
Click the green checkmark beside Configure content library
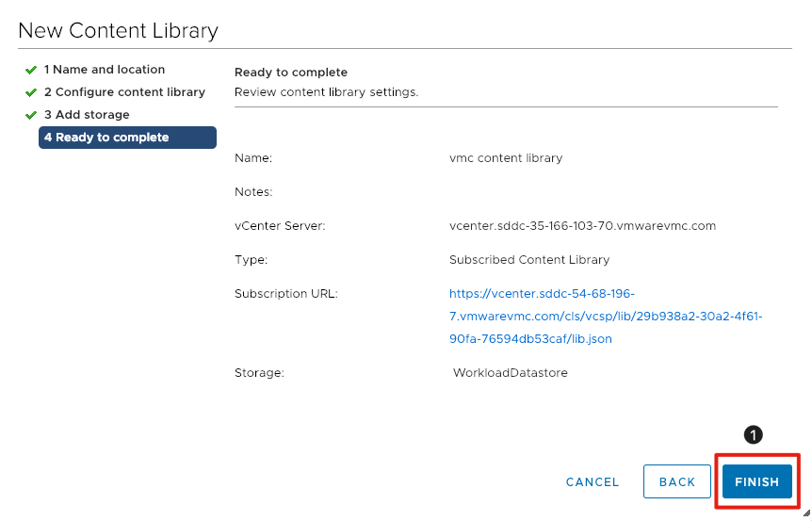(x=31, y=92)
